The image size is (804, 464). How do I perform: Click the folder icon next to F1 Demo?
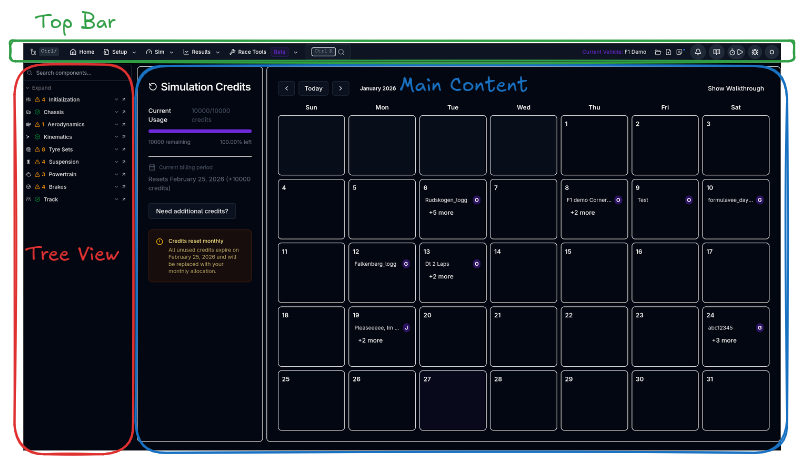(x=657, y=52)
